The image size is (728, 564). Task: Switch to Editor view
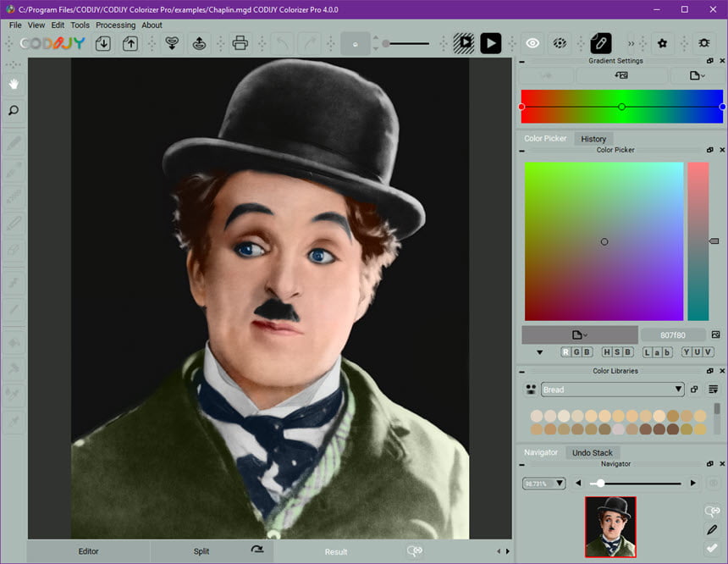pyautogui.click(x=88, y=551)
